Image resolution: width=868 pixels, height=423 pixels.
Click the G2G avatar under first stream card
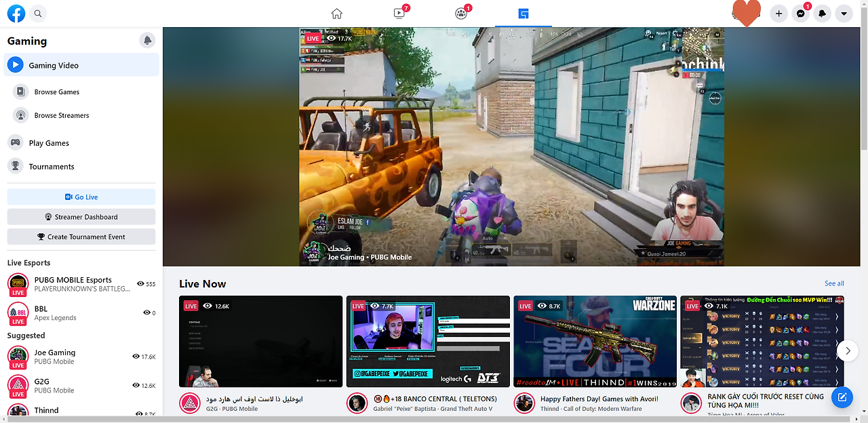pos(190,403)
